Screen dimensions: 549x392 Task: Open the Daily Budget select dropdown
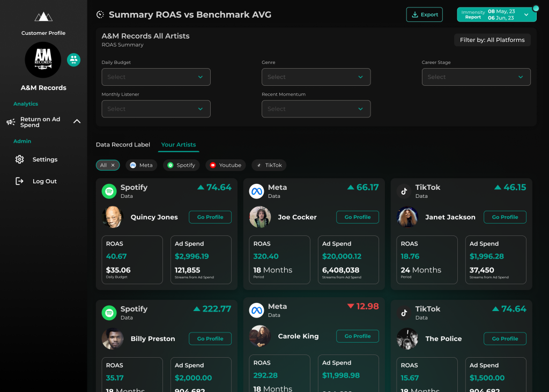tap(156, 77)
